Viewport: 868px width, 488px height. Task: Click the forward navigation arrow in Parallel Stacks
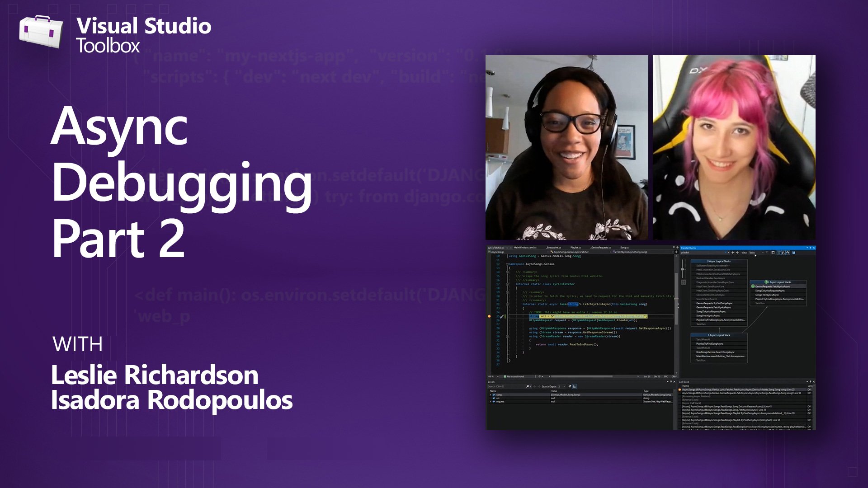tap(737, 253)
